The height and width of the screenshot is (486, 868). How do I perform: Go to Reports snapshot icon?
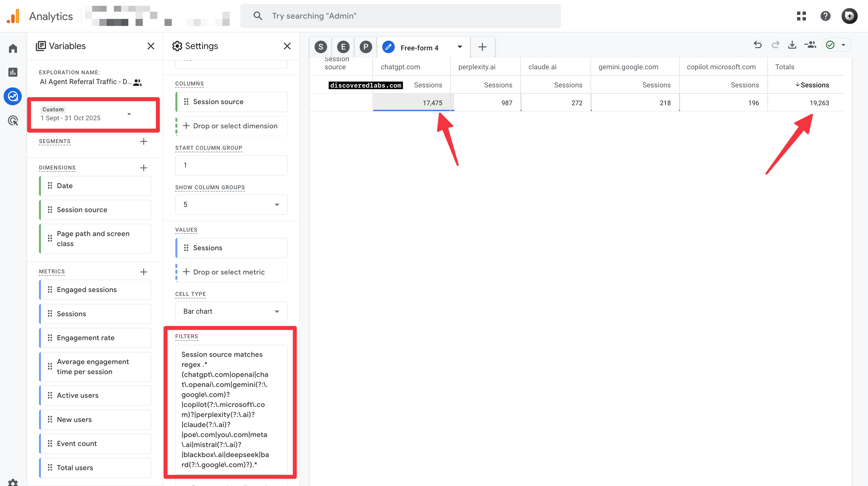coord(13,72)
